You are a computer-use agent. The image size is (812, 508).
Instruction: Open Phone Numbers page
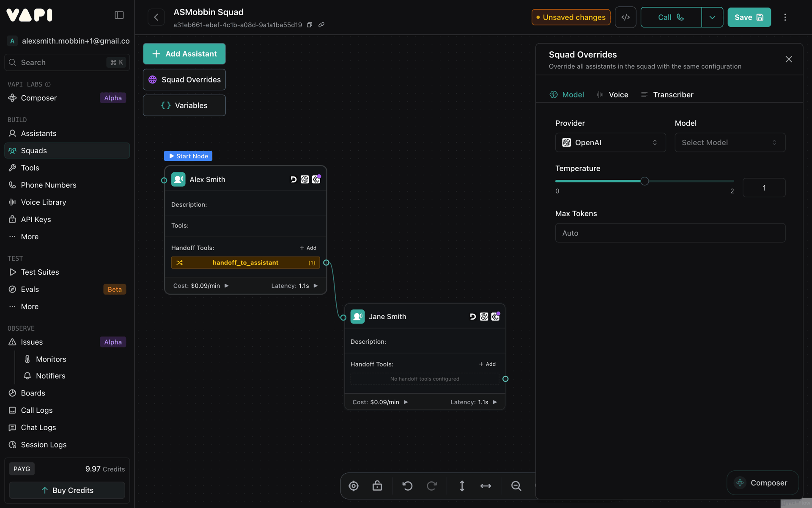click(67, 185)
